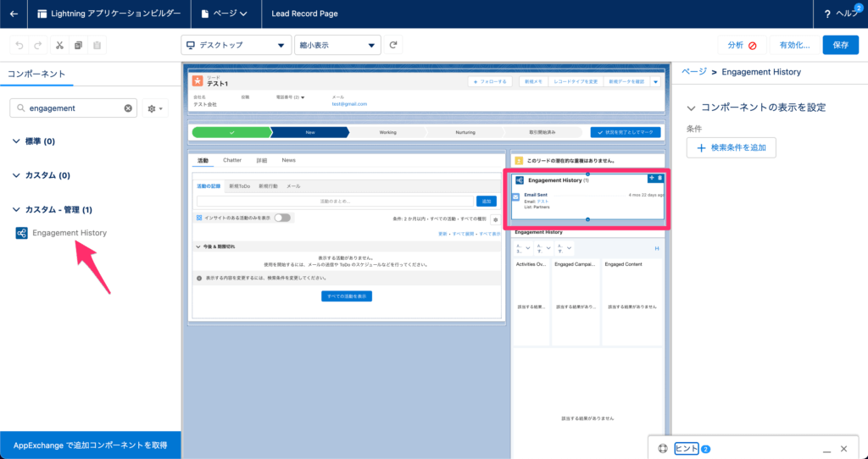The width and height of the screenshot is (868, 459).
Task: Click the cut scissors icon
Action: pos(58,45)
